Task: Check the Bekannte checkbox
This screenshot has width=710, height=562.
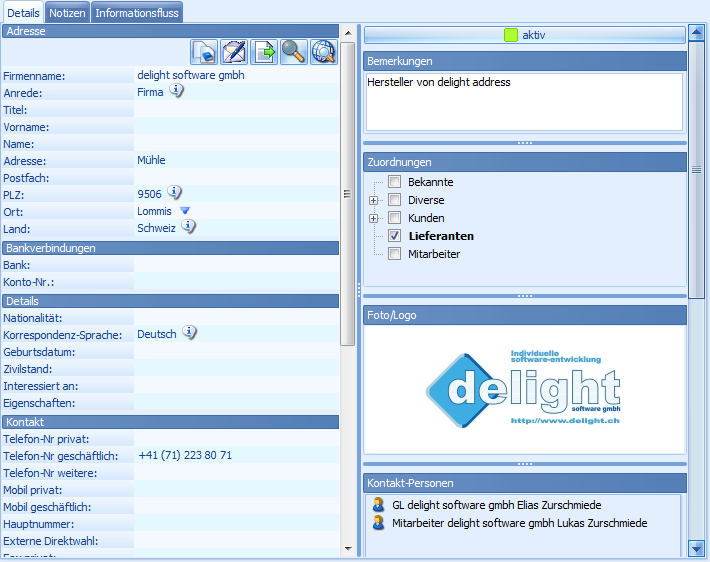Action: (395, 182)
